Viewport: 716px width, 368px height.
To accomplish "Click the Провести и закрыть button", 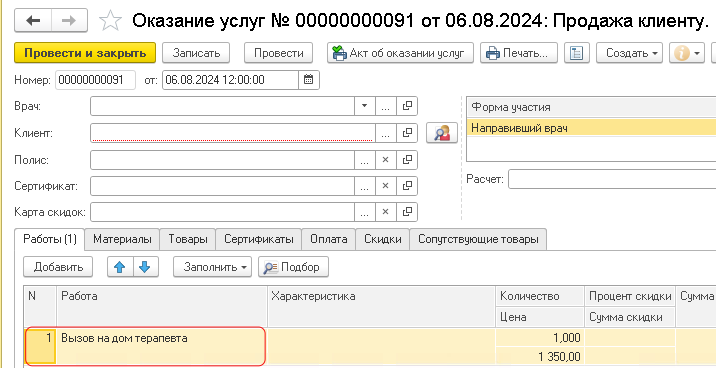I will 85,53.
